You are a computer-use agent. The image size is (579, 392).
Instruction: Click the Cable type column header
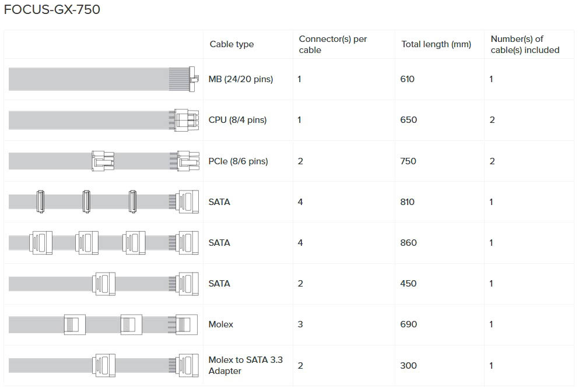(x=231, y=44)
